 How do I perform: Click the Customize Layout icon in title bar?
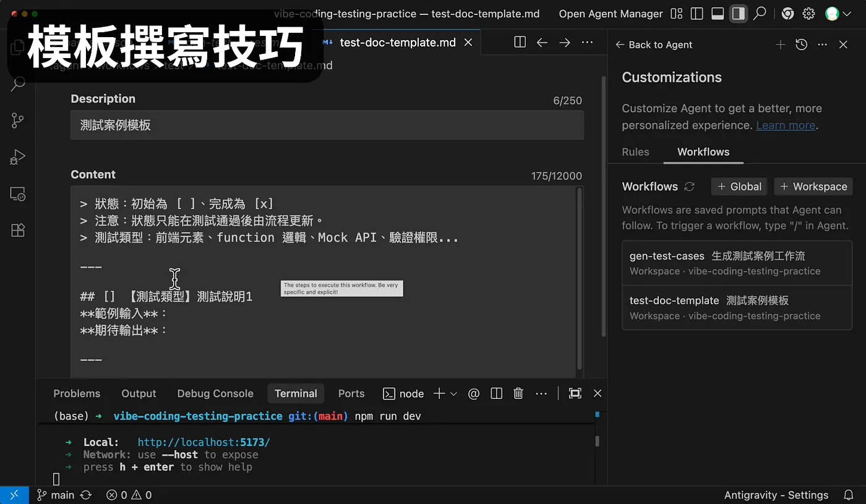(677, 14)
